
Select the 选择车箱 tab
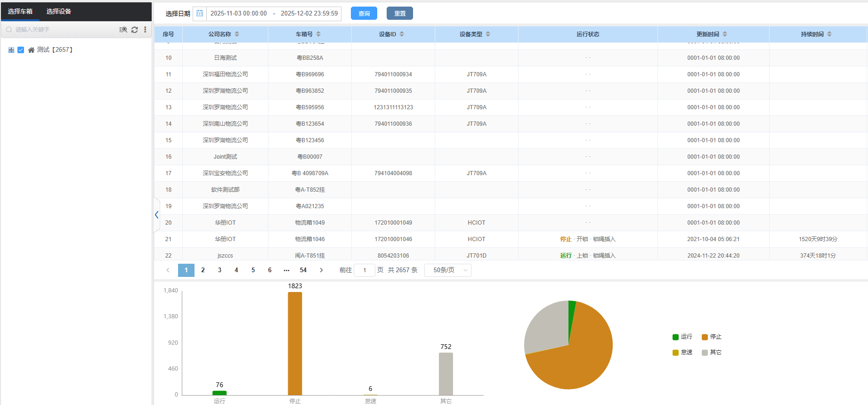[20, 11]
